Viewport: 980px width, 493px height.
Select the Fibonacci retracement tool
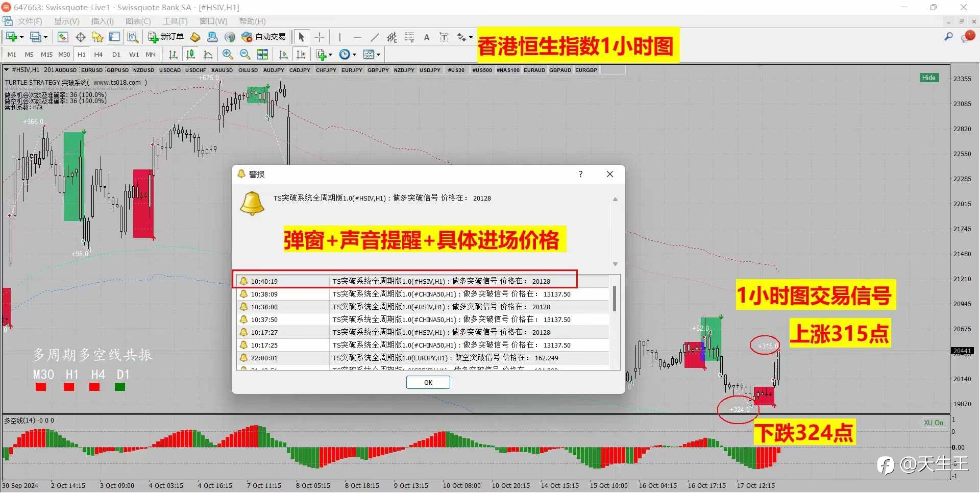409,37
